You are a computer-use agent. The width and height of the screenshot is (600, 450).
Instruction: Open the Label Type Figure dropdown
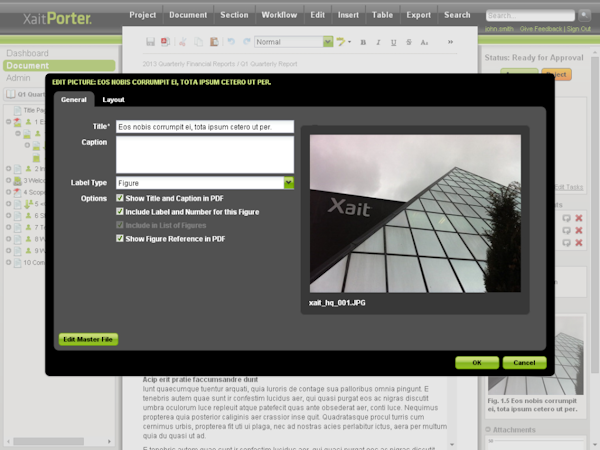[x=289, y=183]
